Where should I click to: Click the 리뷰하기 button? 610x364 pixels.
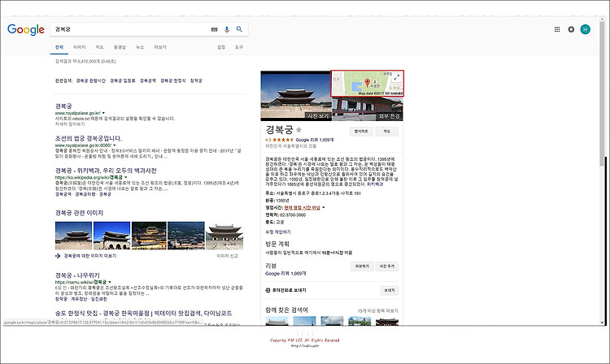click(x=362, y=266)
